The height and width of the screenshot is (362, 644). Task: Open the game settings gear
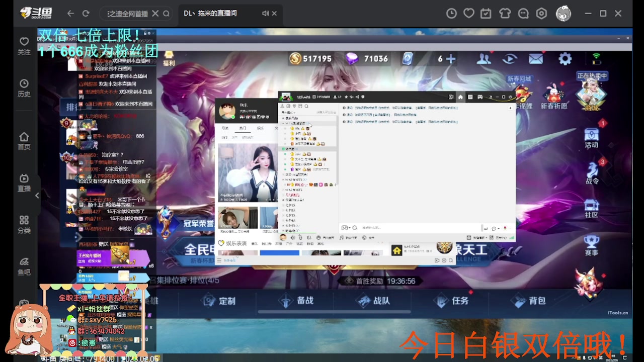[x=565, y=59]
